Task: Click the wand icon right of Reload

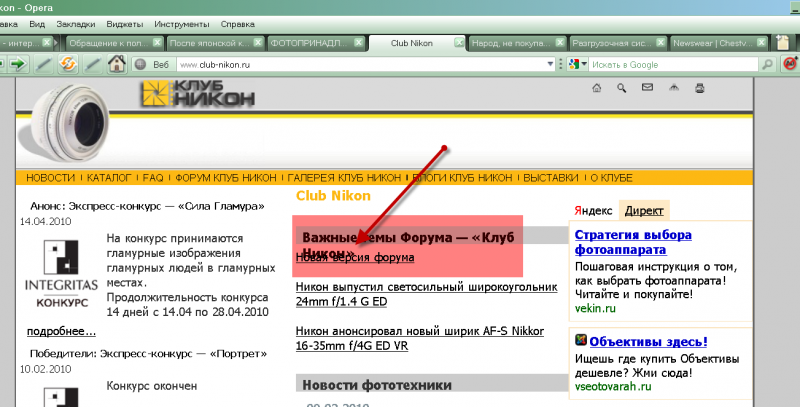Action: 92,64
